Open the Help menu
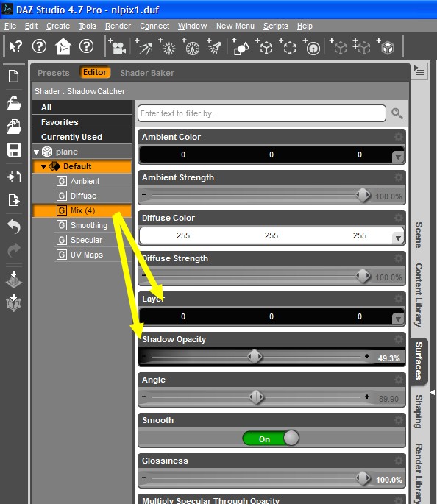This screenshot has height=504, width=437. 305,26
